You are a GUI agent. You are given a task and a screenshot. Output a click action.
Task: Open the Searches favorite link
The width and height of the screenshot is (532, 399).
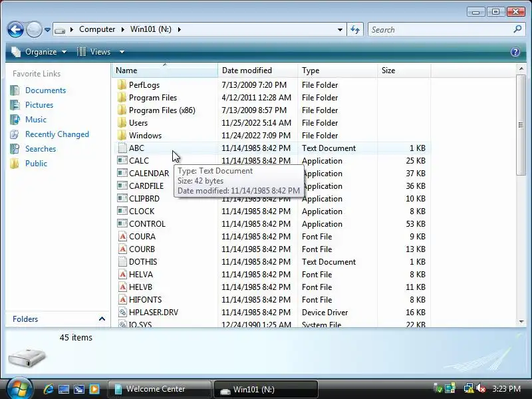pos(41,148)
